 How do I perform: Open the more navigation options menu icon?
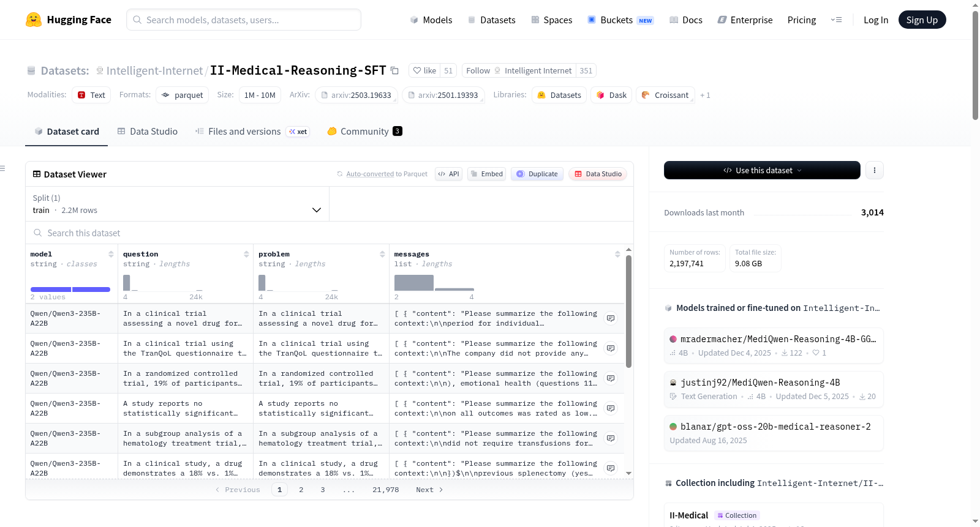836,20
